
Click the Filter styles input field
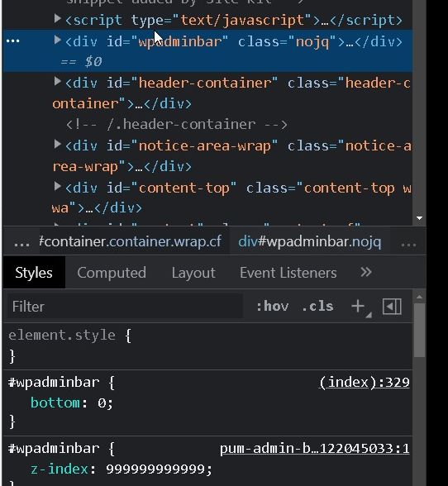(125, 307)
